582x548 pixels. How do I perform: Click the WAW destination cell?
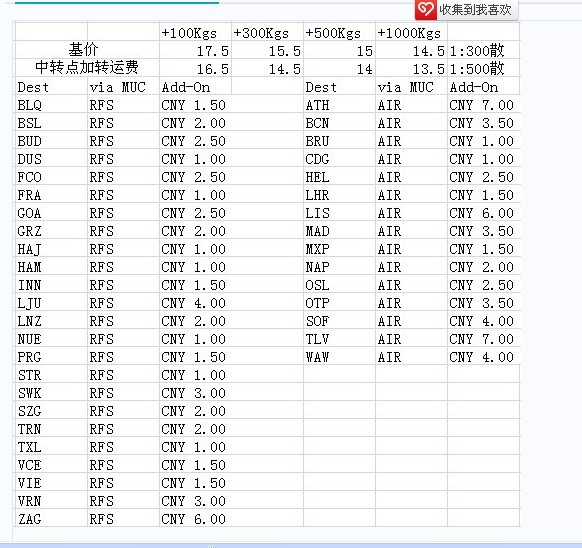339,357
